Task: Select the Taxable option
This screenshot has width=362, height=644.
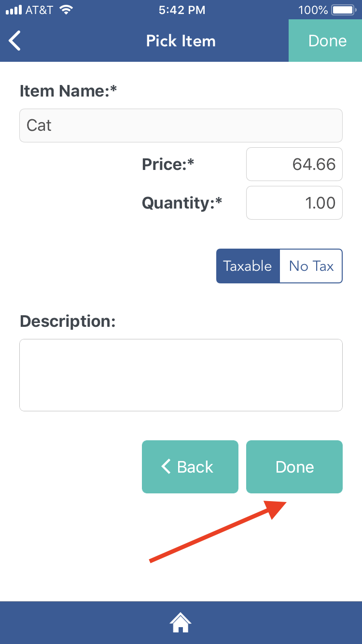Action: coord(248,266)
